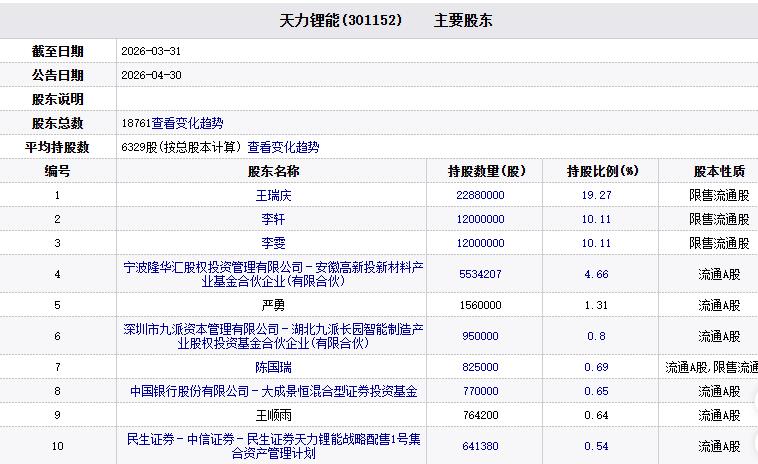Screen dimensions: 758x464
Task: Click the 持股数量(股) column header
Action: [487, 171]
